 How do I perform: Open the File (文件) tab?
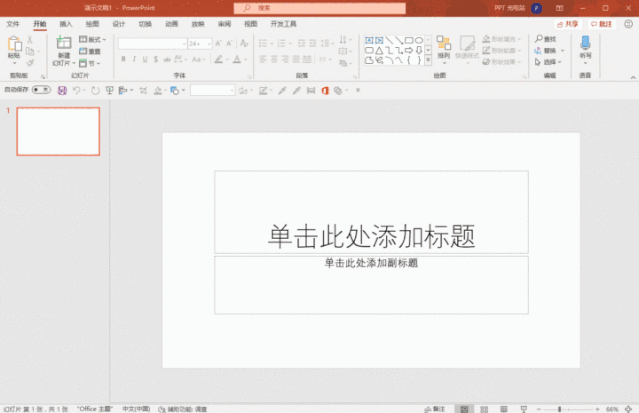click(13, 24)
